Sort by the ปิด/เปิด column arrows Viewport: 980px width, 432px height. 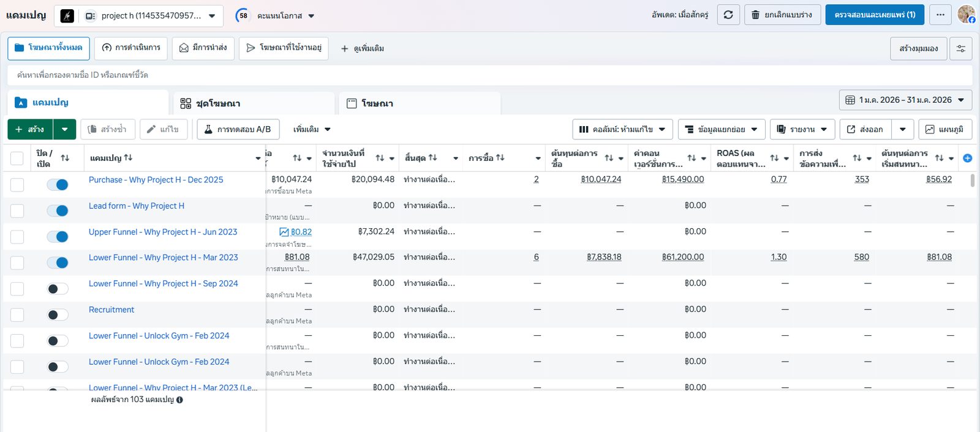65,158
